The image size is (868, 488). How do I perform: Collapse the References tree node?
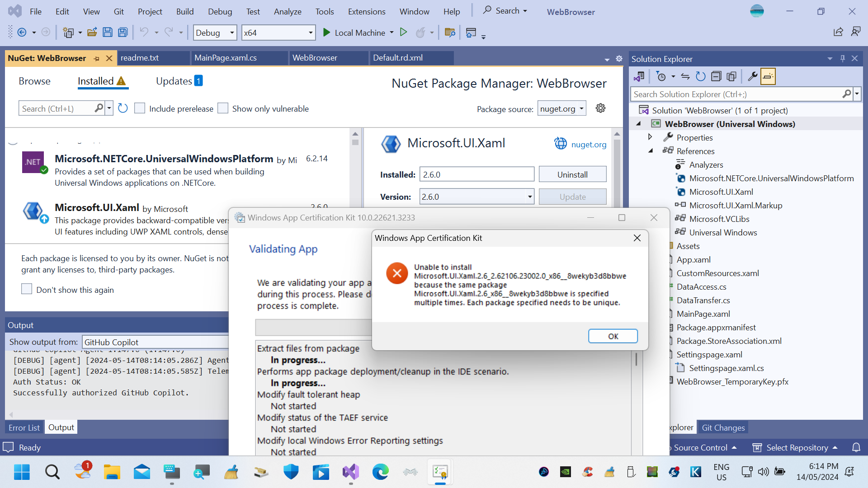tap(651, 151)
